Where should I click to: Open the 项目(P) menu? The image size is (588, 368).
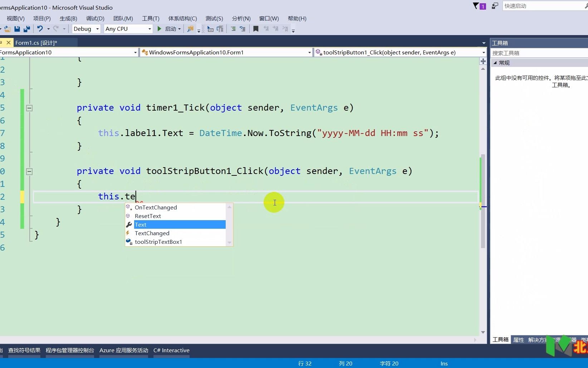pos(42,18)
